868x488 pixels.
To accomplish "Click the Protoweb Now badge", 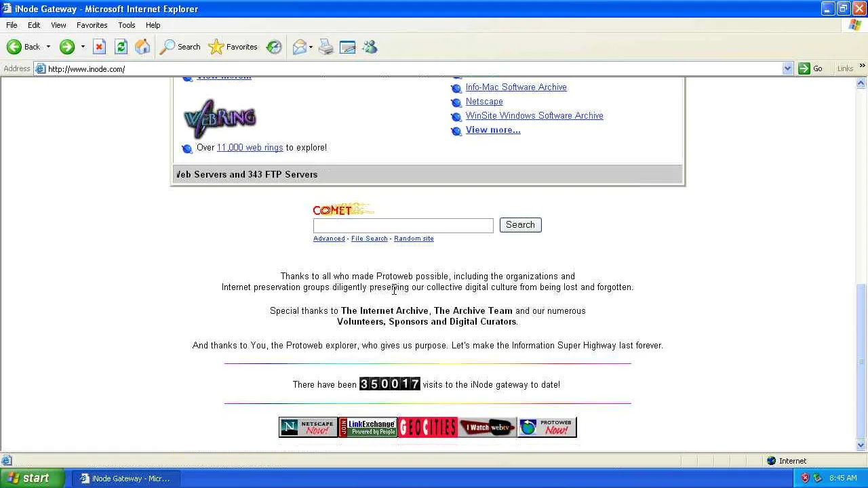I will [x=547, y=427].
